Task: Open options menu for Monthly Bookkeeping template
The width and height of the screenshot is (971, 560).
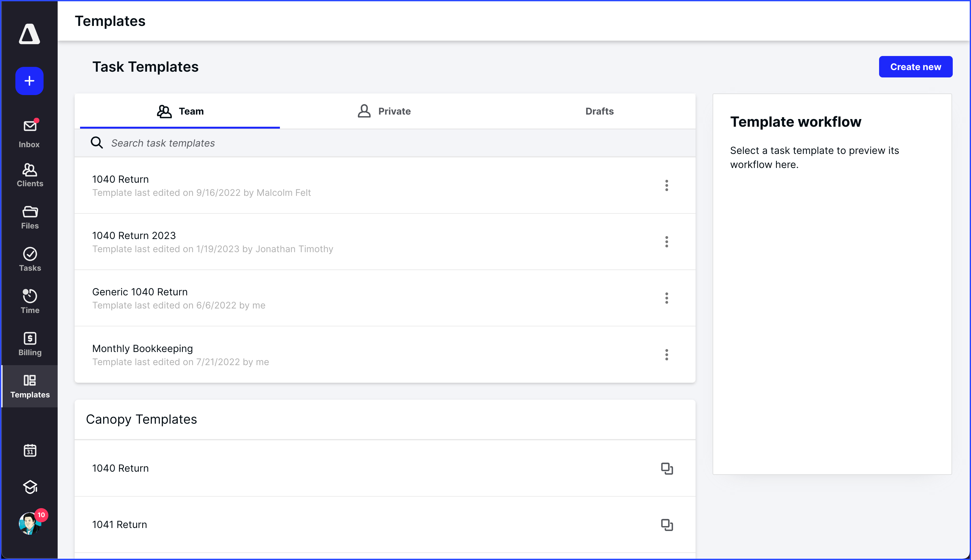Action: (666, 354)
